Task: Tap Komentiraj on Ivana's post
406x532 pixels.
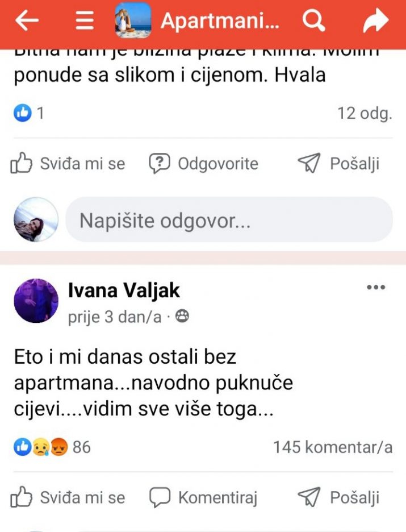Action: [203, 498]
